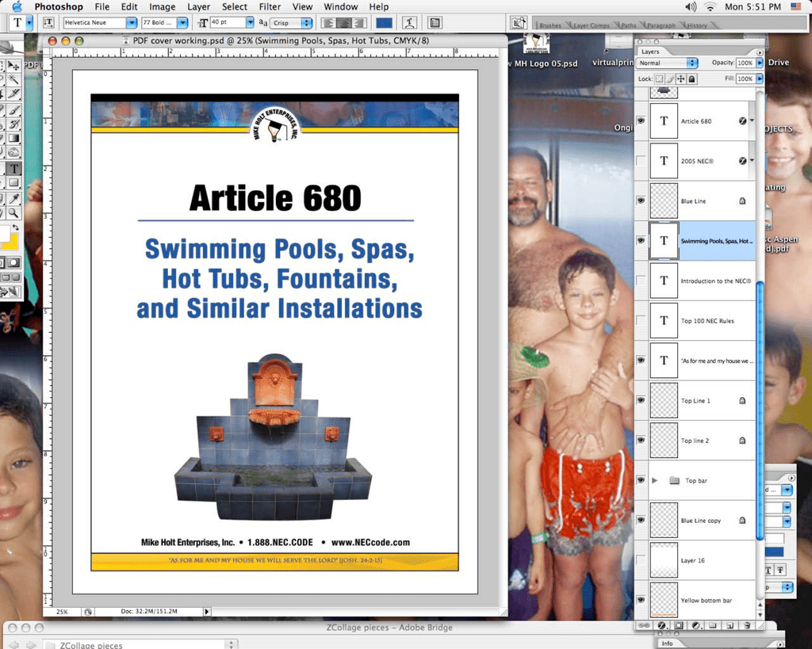Select the Type tool in toolbox

[x=13, y=169]
